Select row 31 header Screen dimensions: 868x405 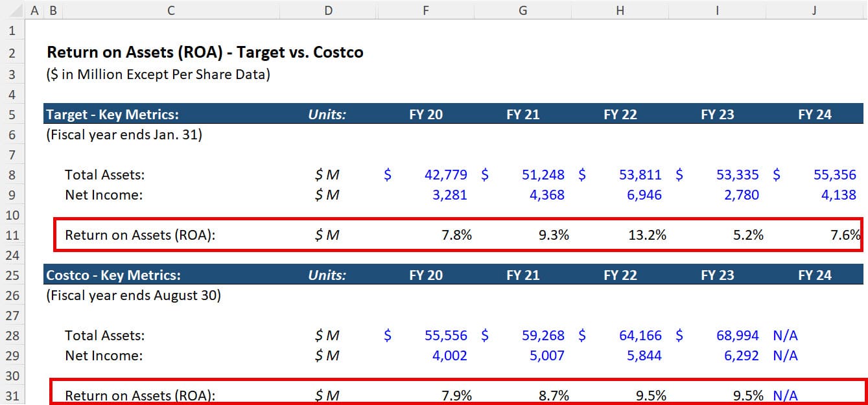click(x=13, y=396)
